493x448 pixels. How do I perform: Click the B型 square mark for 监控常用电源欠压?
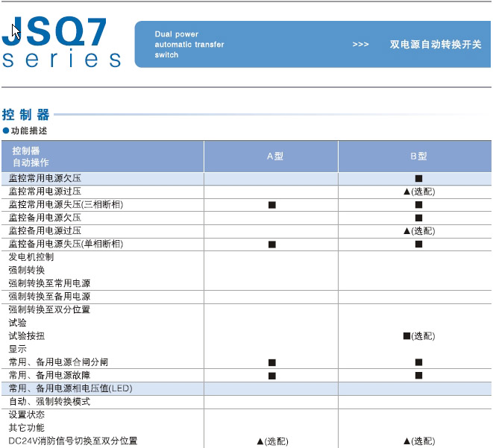click(x=418, y=179)
